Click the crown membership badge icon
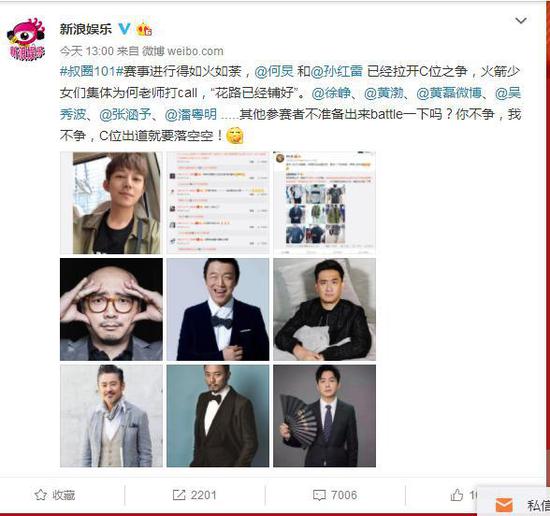Viewport: 550px width, 516px height. (144, 29)
